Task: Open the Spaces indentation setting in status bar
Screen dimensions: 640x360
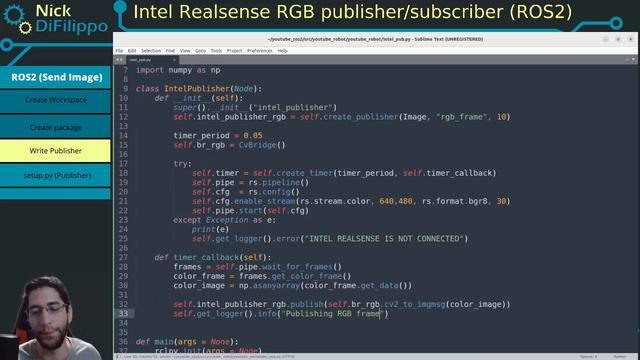Action: pyautogui.click(x=589, y=356)
